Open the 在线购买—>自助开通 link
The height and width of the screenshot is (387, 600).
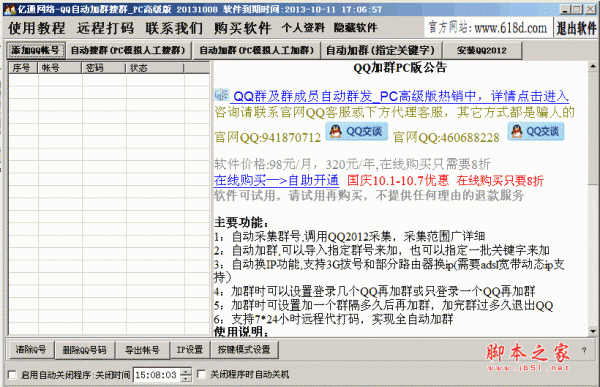point(276,180)
